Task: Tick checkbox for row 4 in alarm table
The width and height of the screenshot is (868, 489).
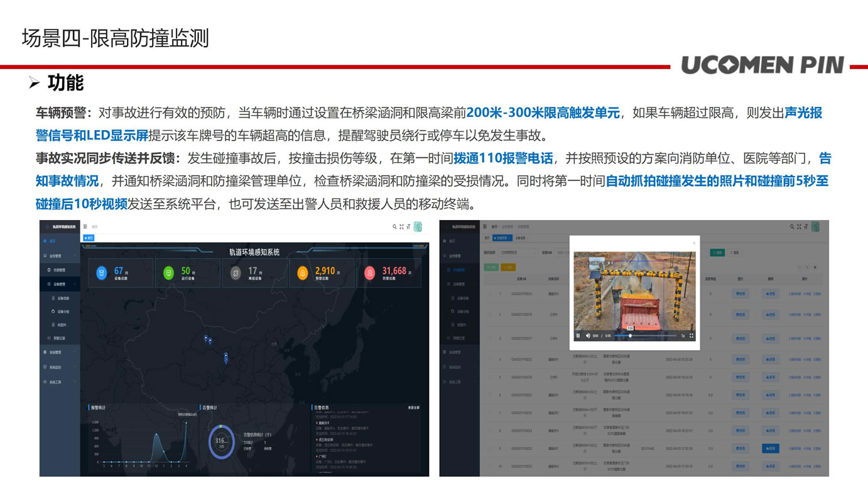Action: tap(491, 360)
